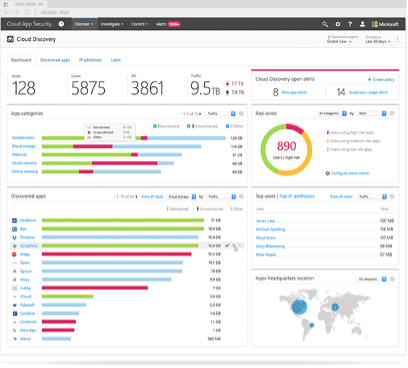The height and width of the screenshot is (368, 408).
Task: Open App categories panel options icon
Action: click(241, 113)
